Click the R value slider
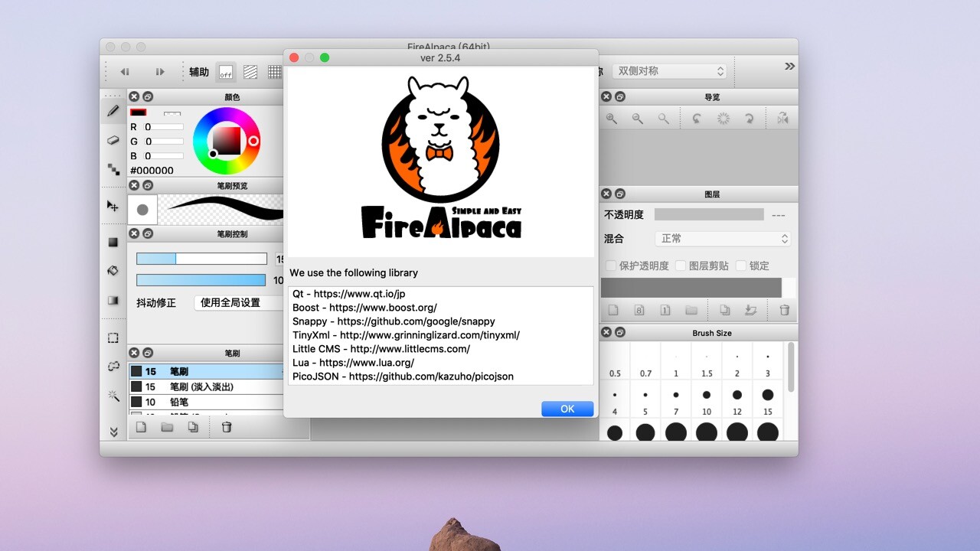 [165, 127]
